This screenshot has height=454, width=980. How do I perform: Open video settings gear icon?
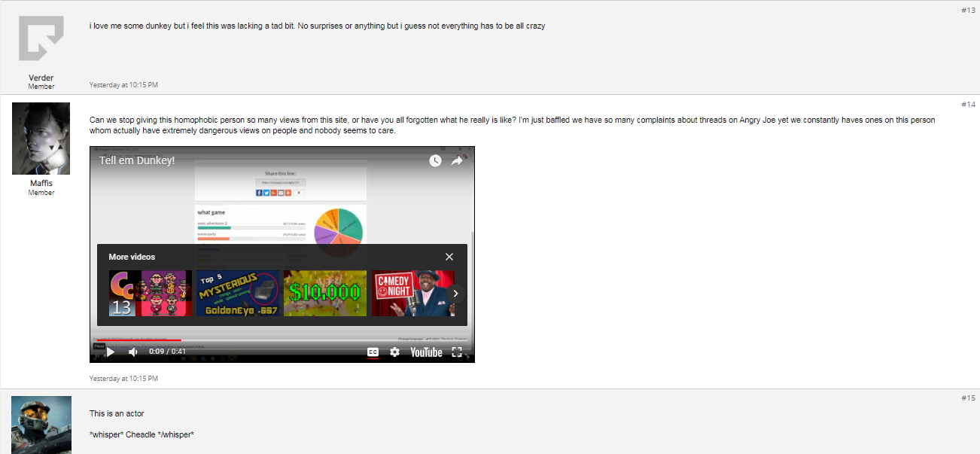394,352
